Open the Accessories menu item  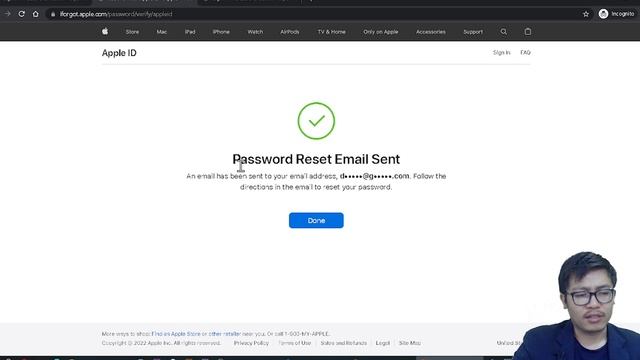[x=431, y=32]
